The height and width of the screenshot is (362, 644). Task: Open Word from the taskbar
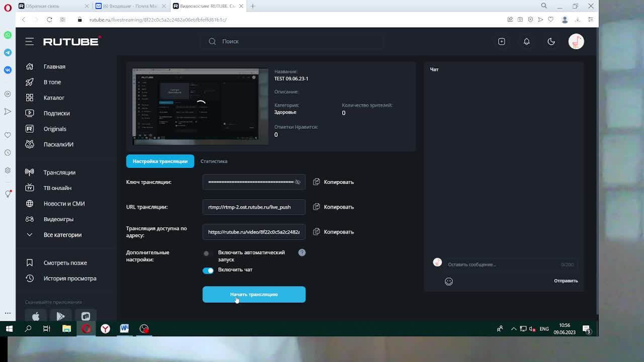(x=124, y=329)
